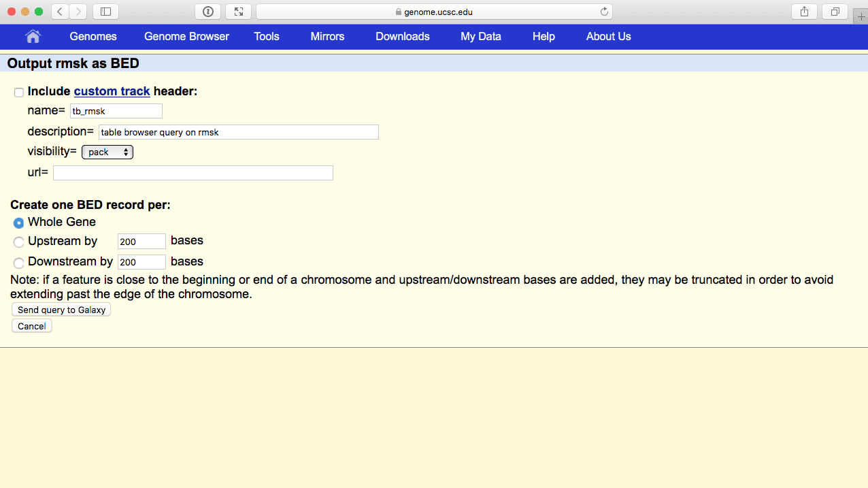Viewport: 868px width, 488px height.
Task: Click the Safari forward arrow
Action: (x=78, y=12)
